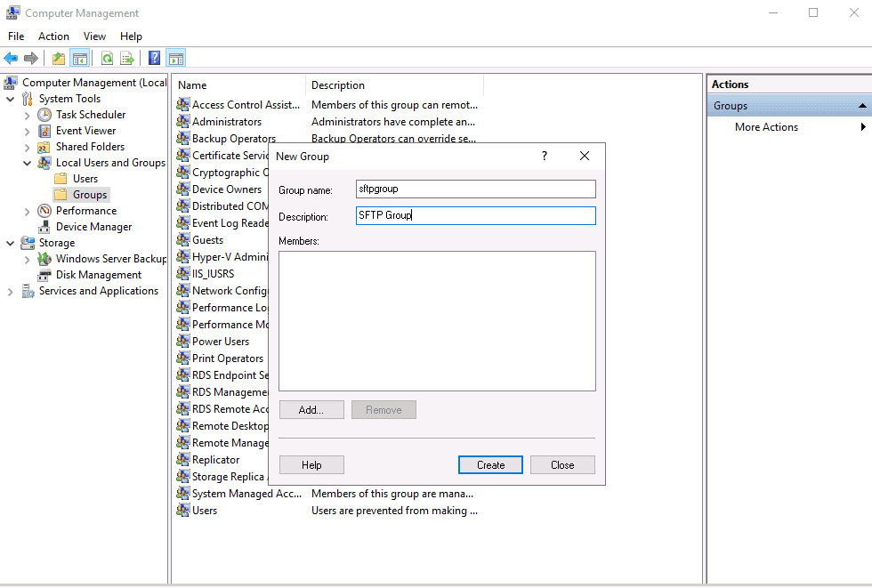Click the Refresh toolbar icon

tap(107, 58)
